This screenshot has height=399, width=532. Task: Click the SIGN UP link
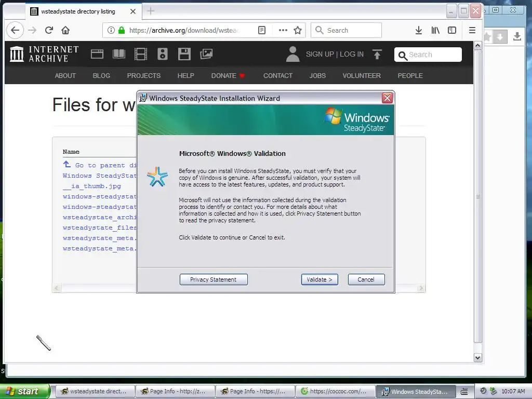click(x=320, y=54)
